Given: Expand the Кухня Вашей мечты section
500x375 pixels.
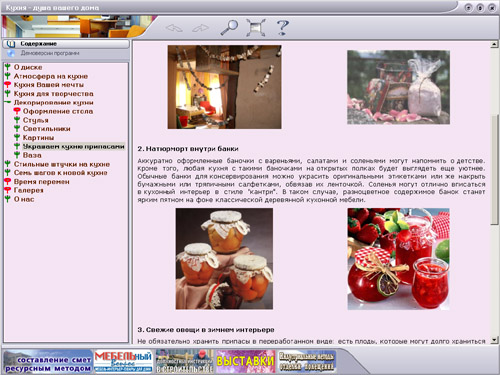Looking at the screenshot, I should tap(8, 85).
